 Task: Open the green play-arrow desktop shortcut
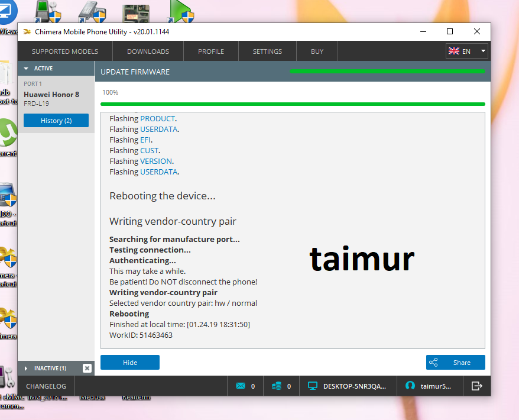pos(181,12)
